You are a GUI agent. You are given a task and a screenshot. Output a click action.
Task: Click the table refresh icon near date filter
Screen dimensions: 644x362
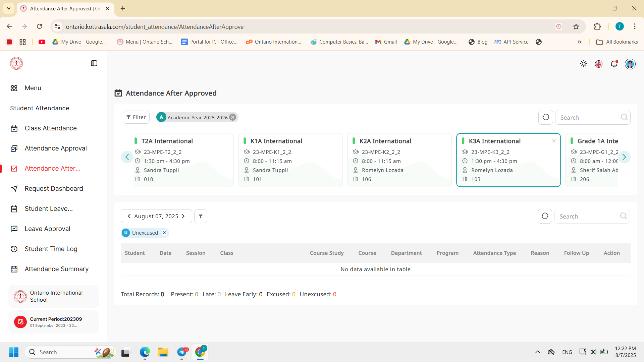point(545,216)
